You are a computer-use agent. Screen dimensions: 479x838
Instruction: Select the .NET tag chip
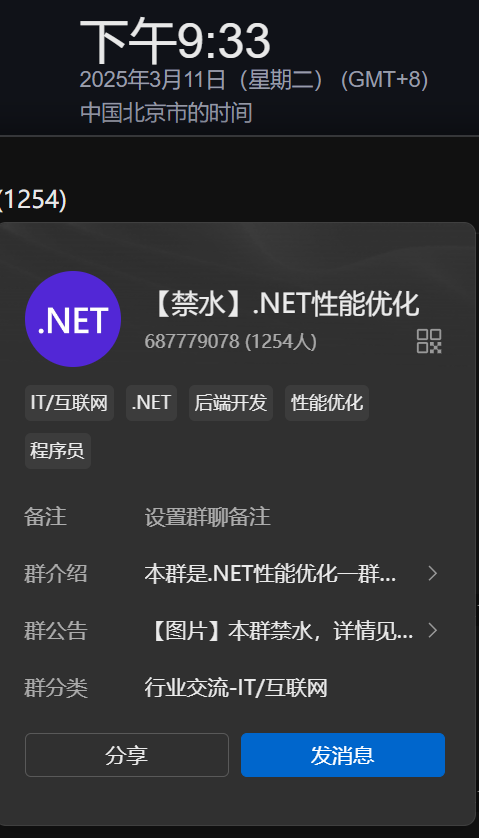pyautogui.click(x=151, y=403)
